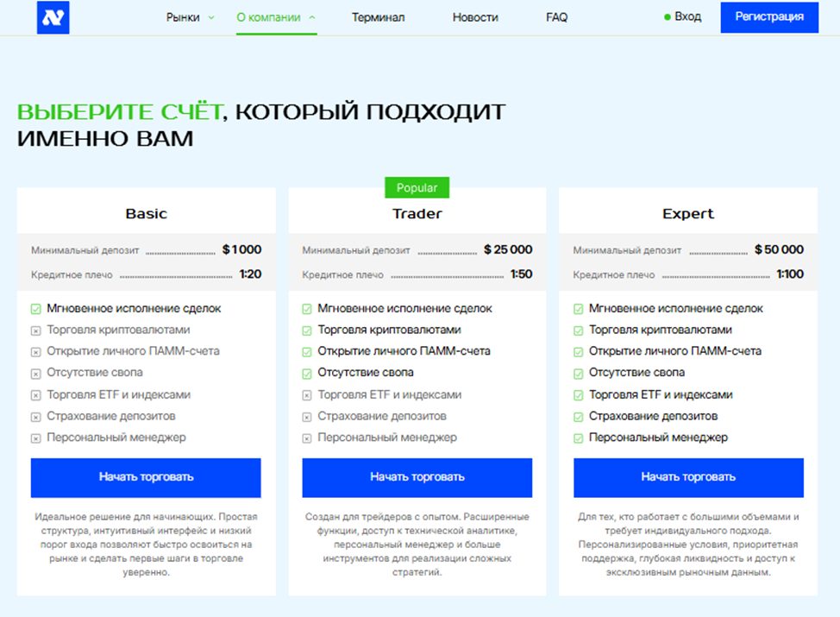Click cross icon next to Basic Персональный менеджер
Screen dimensions: 840x617
36,438
